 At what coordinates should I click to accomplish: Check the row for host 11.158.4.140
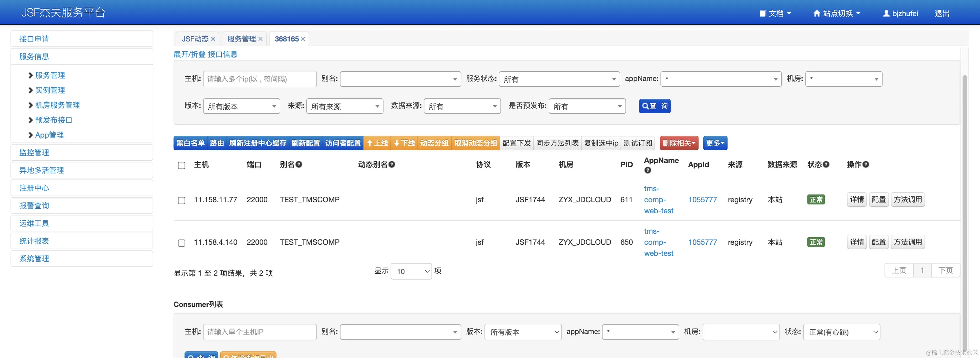pos(181,243)
